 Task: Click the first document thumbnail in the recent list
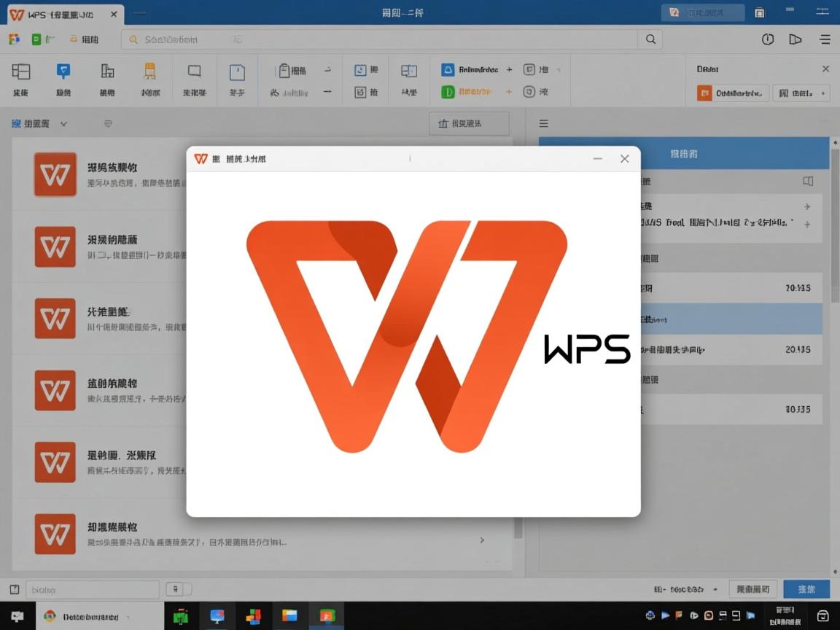coord(55,174)
